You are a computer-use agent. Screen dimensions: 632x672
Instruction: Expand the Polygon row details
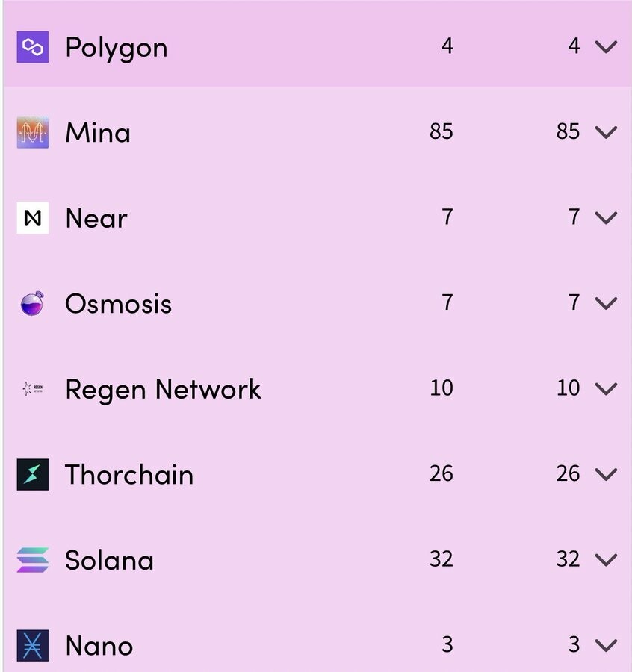point(605,46)
